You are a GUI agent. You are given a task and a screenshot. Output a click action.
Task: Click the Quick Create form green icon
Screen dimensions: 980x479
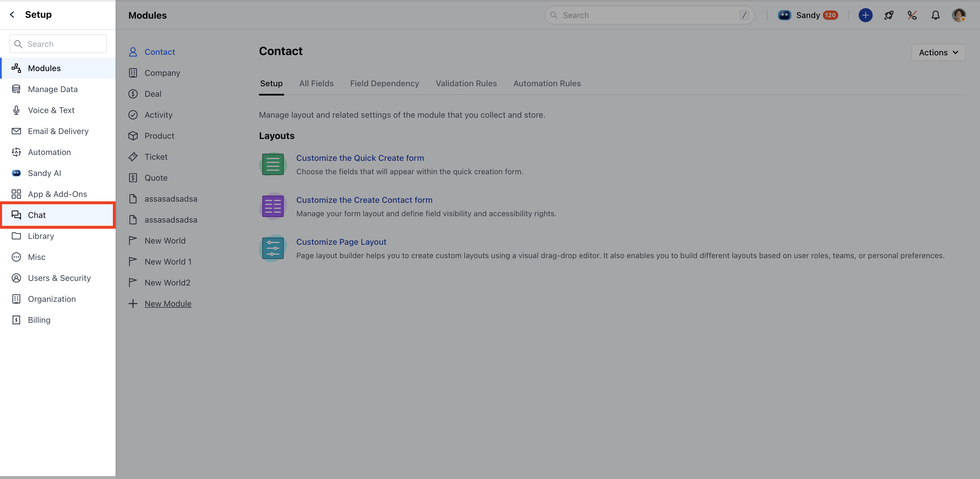point(273,164)
